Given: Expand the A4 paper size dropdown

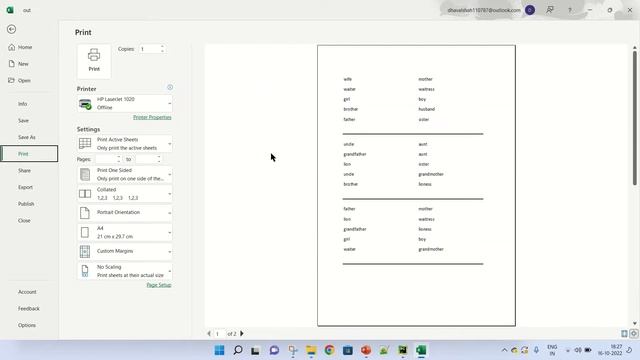Looking at the screenshot, I should coord(124,232).
